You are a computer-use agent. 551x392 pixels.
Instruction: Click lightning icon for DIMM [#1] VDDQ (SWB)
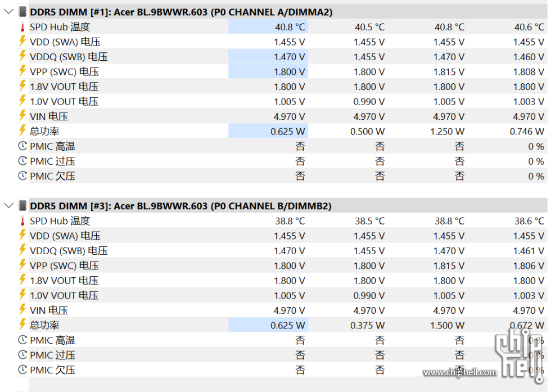click(22, 56)
